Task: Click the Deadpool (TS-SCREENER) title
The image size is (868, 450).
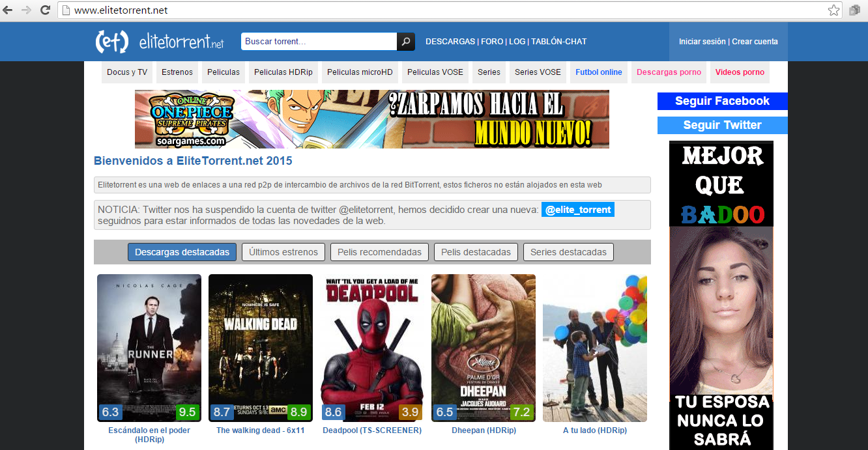Action: [372, 430]
